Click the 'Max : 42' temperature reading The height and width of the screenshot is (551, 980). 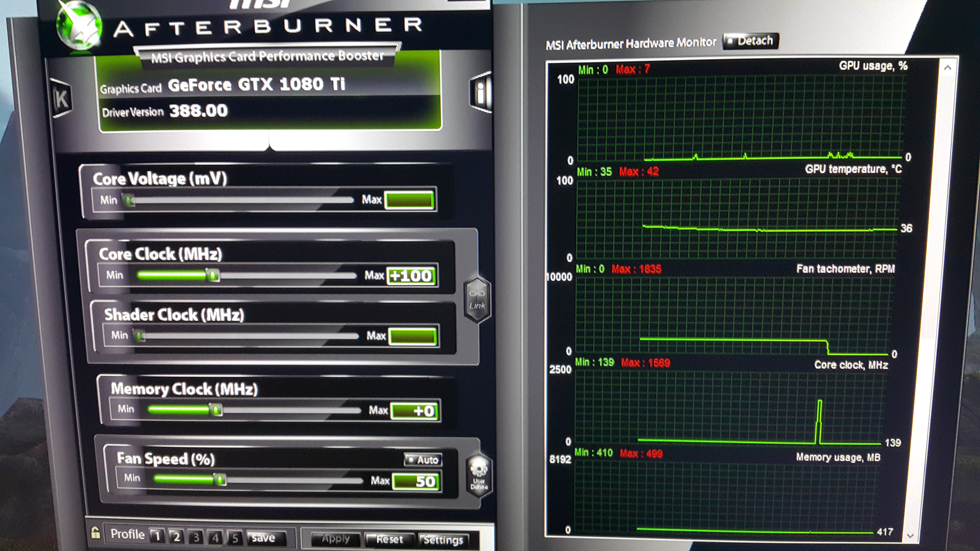coord(639,172)
